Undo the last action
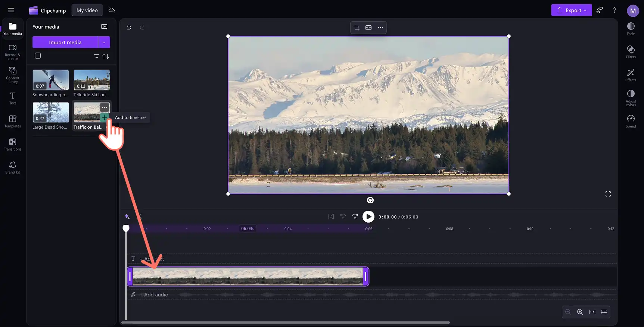This screenshot has height=327, width=644. click(x=129, y=27)
